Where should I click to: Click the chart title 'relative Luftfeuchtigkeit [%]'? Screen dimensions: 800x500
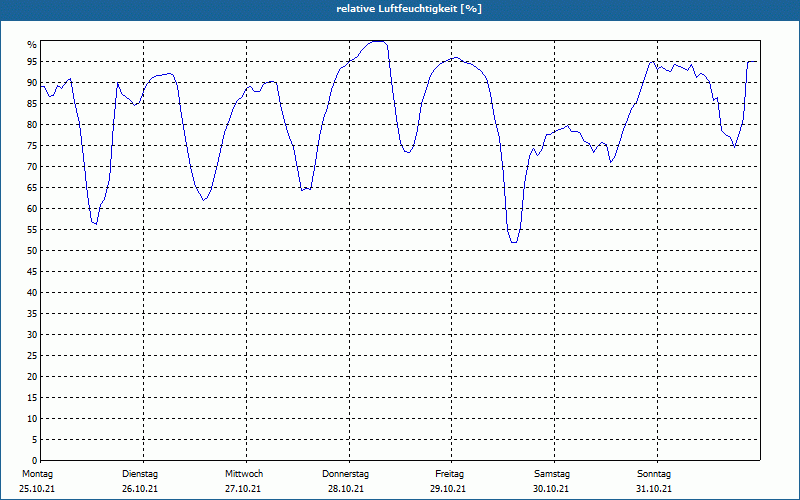pyautogui.click(x=409, y=9)
